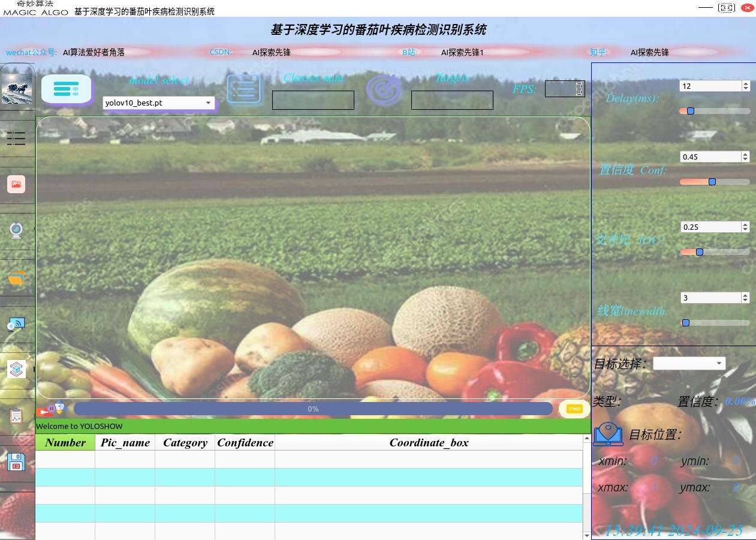This screenshot has width=756, height=540.
Task: Click the Delay(ms) slider handle
Action: [x=691, y=111]
